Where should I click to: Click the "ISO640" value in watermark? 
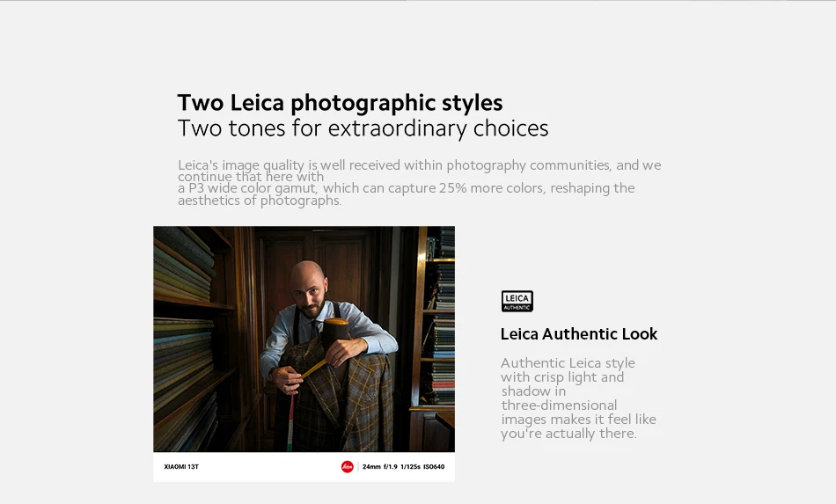[x=434, y=467]
